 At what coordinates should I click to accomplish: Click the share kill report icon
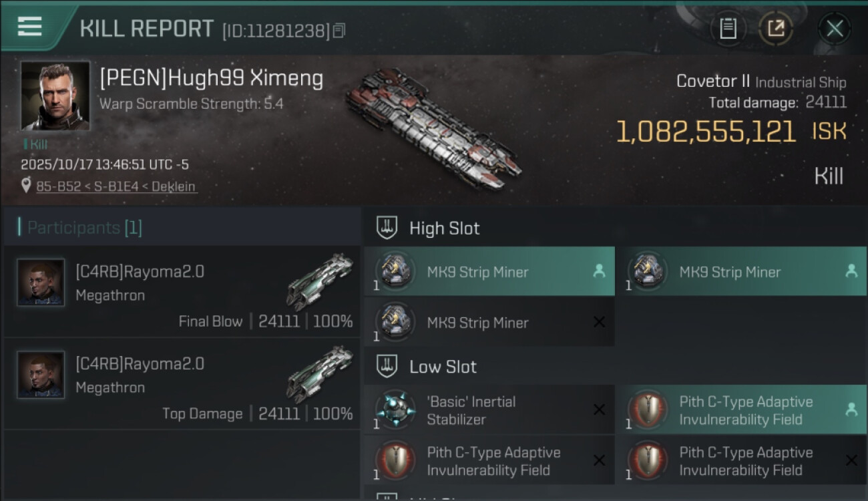(776, 28)
